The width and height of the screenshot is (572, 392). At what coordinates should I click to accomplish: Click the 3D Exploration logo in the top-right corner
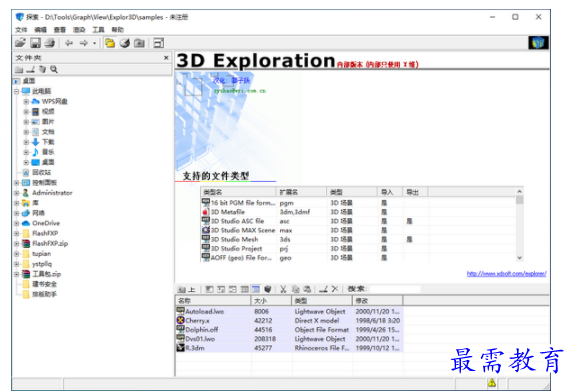click(538, 43)
